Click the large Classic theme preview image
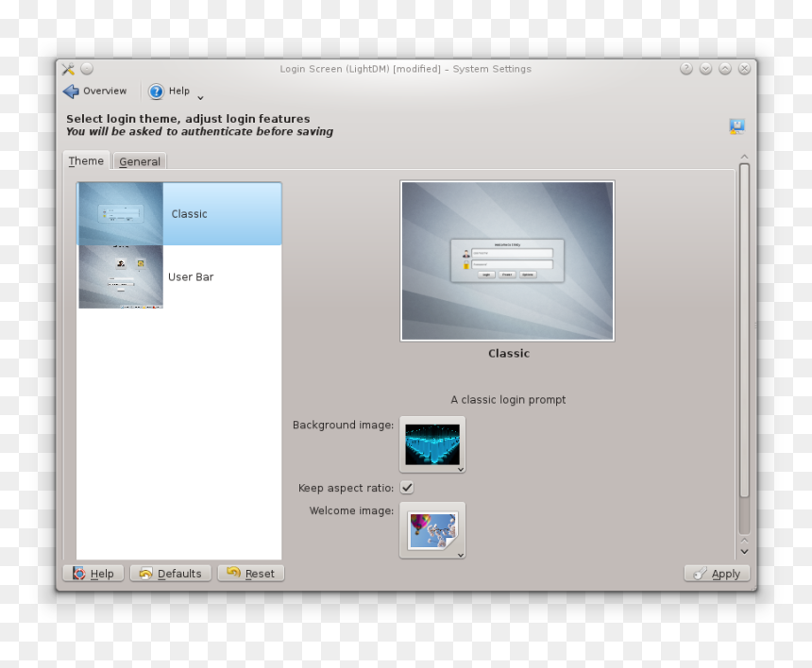The width and height of the screenshot is (812, 668). (508, 260)
